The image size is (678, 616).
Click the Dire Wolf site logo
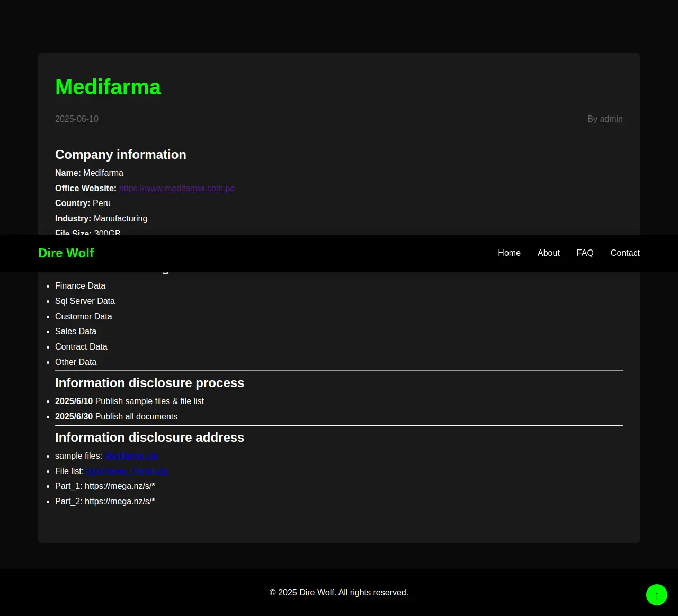click(66, 253)
